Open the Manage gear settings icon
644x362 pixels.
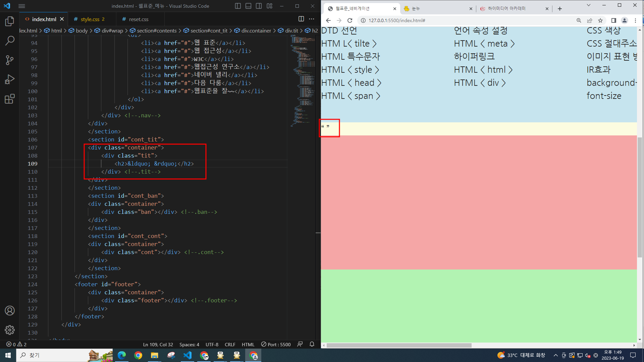click(x=10, y=330)
